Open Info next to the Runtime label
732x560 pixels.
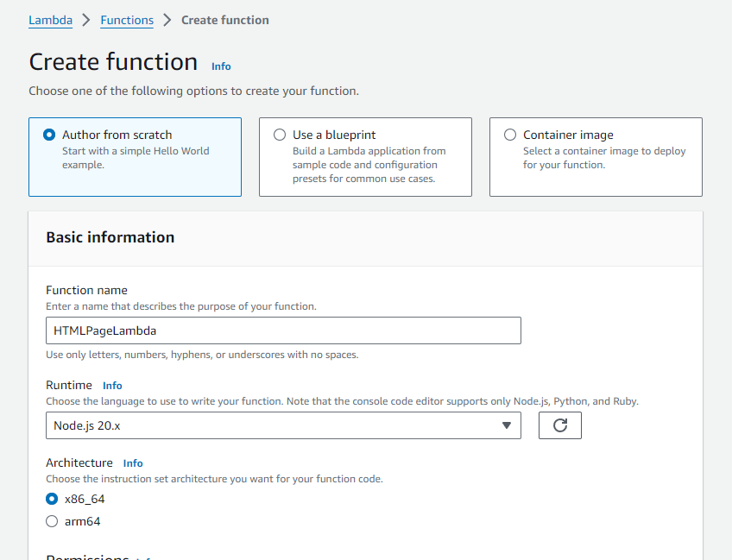[112, 386]
